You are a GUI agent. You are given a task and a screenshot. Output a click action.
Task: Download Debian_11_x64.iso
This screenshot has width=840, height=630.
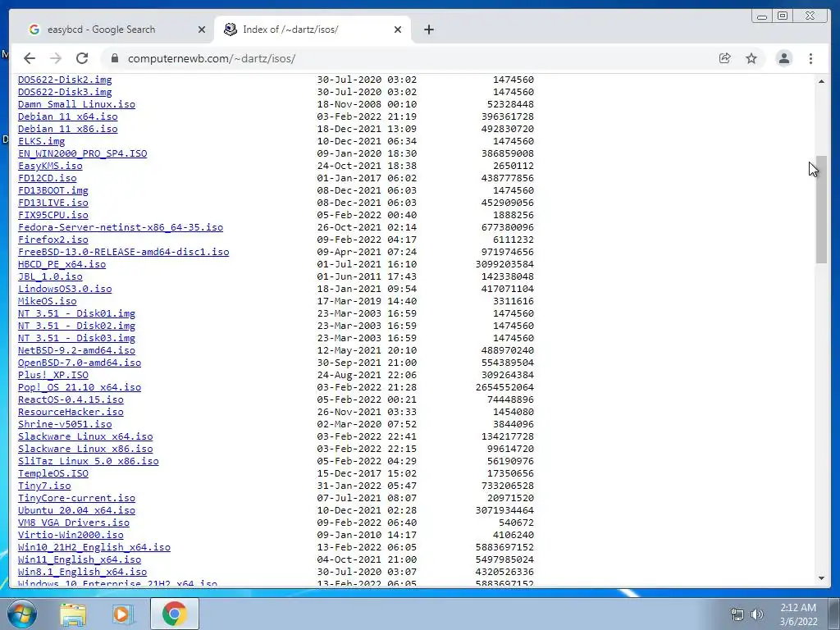(67, 116)
